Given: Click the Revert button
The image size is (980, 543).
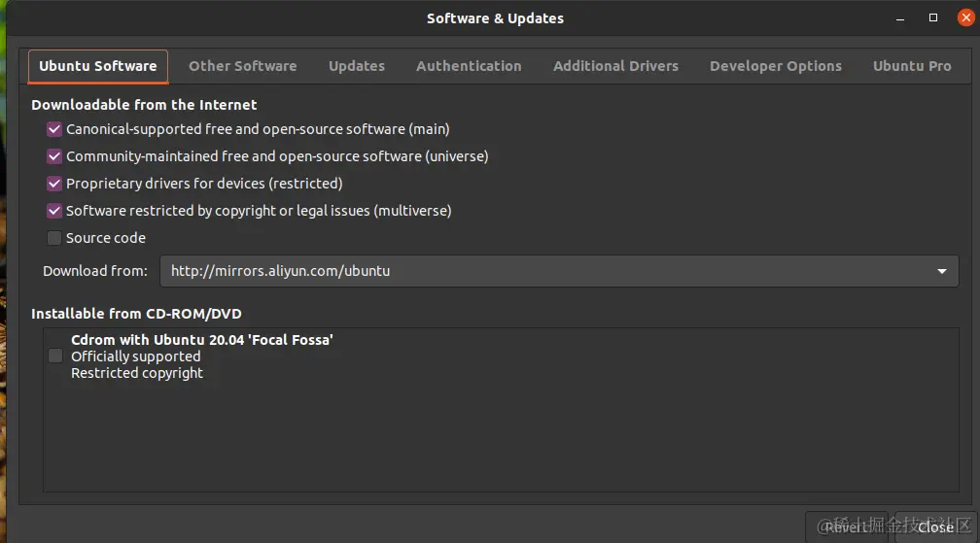Looking at the screenshot, I should point(846,526).
